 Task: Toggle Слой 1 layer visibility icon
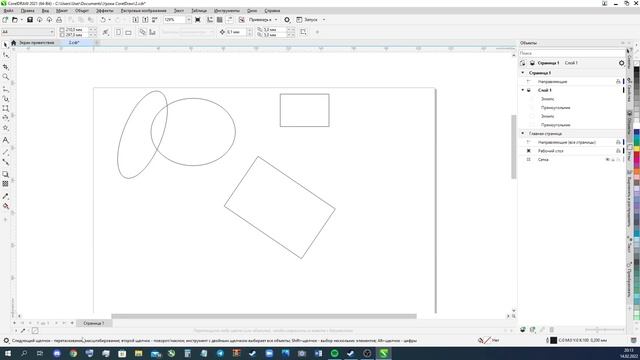[529, 90]
